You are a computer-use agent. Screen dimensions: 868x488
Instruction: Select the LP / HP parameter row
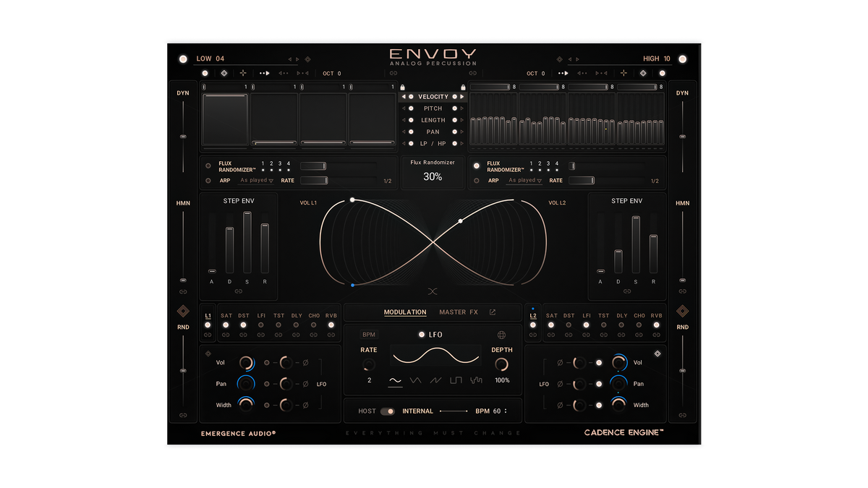(433, 143)
